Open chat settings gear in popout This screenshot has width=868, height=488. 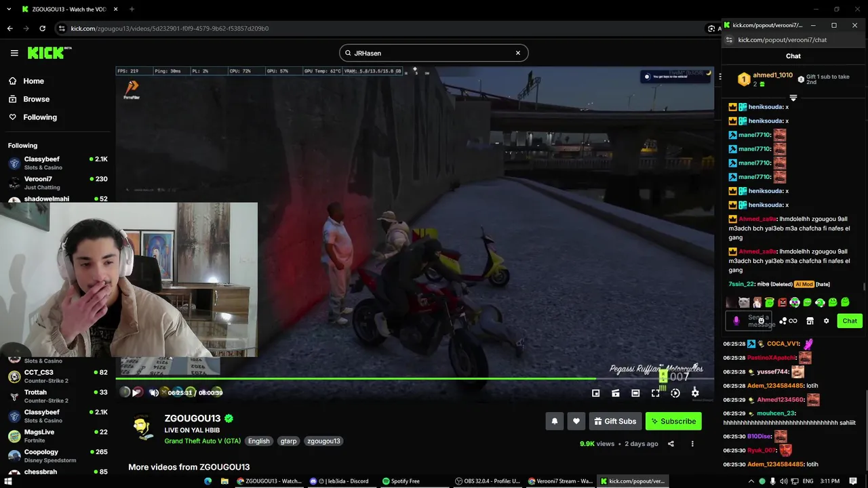tap(826, 321)
